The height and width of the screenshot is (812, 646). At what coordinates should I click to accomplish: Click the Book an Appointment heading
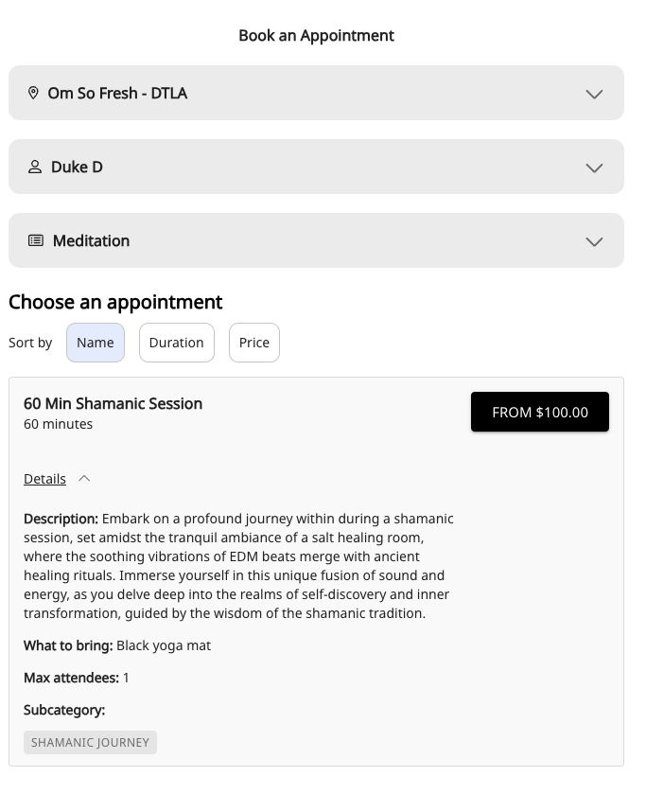(316, 36)
